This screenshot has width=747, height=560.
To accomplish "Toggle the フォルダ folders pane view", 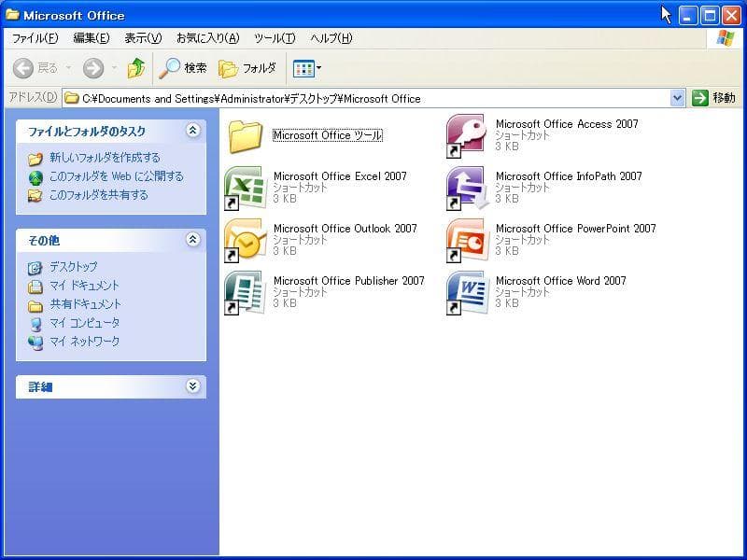I will pos(235,68).
